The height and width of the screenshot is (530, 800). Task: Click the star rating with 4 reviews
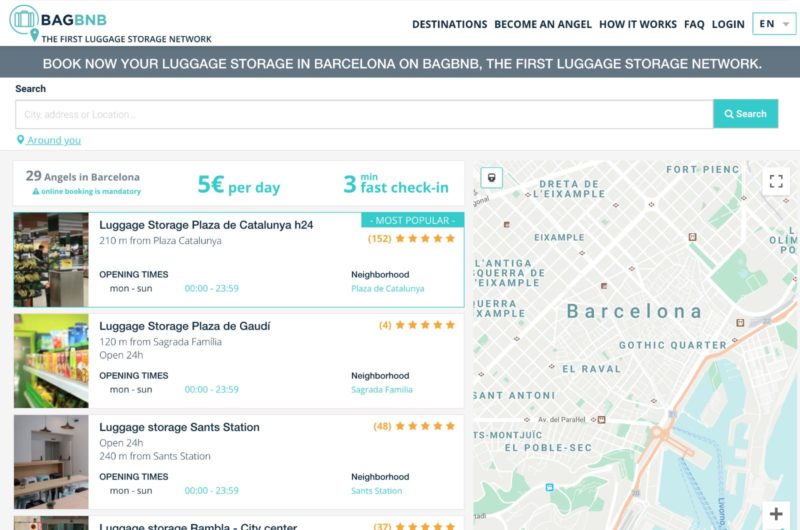(417, 325)
